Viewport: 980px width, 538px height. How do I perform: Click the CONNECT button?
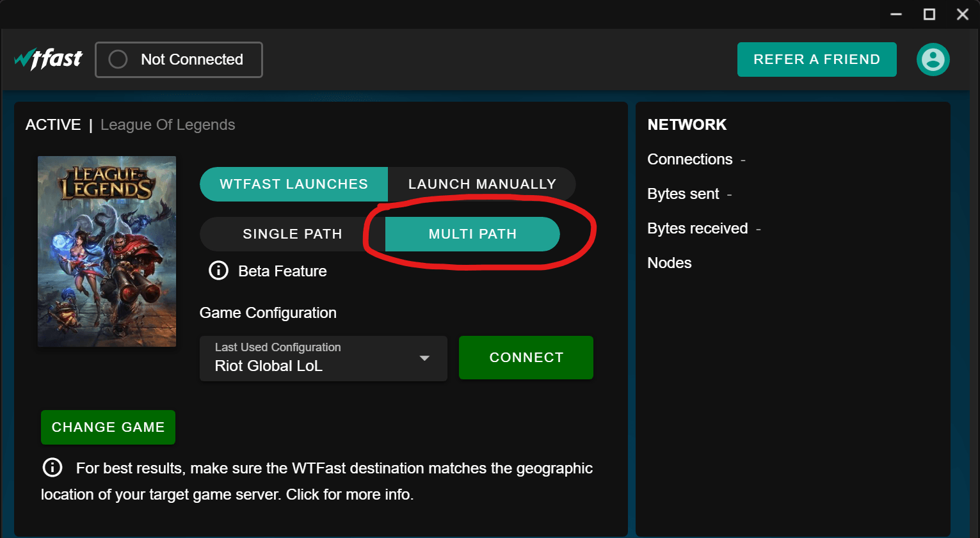[x=526, y=357]
